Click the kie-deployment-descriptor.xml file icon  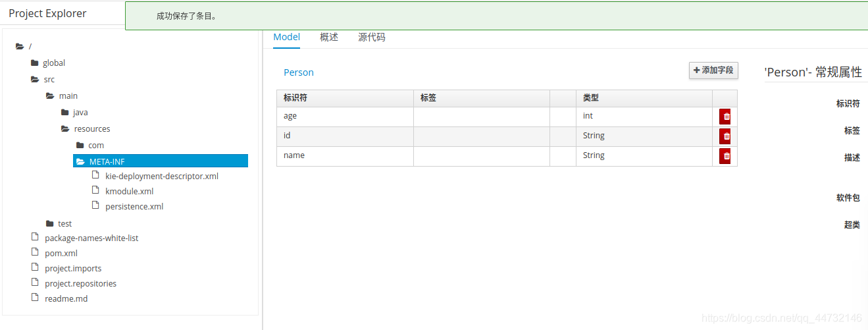[95, 176]
